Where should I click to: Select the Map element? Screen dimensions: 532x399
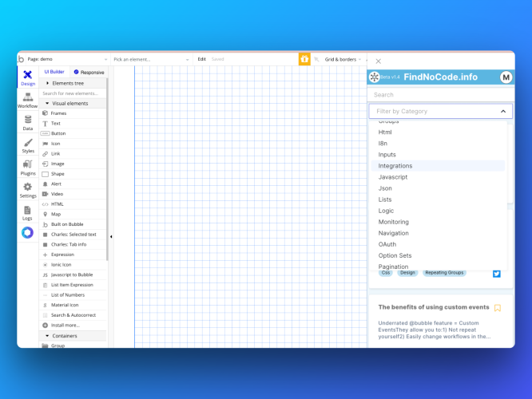(73, 214)
